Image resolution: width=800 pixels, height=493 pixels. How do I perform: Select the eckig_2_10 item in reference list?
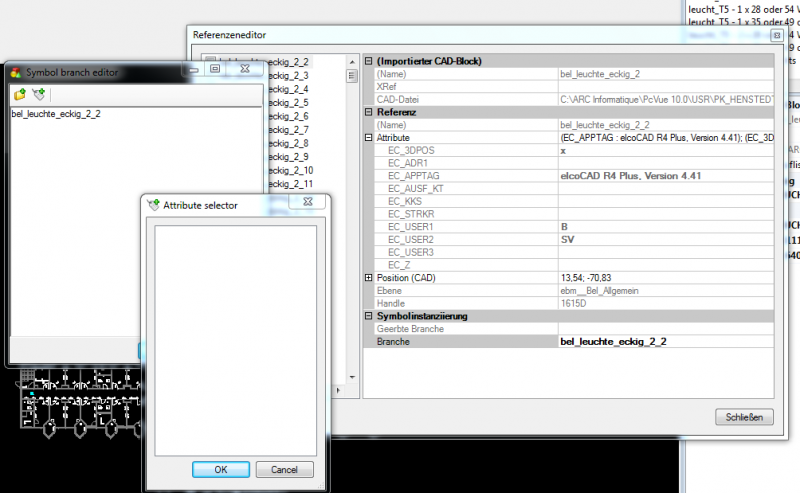point(290,170)
